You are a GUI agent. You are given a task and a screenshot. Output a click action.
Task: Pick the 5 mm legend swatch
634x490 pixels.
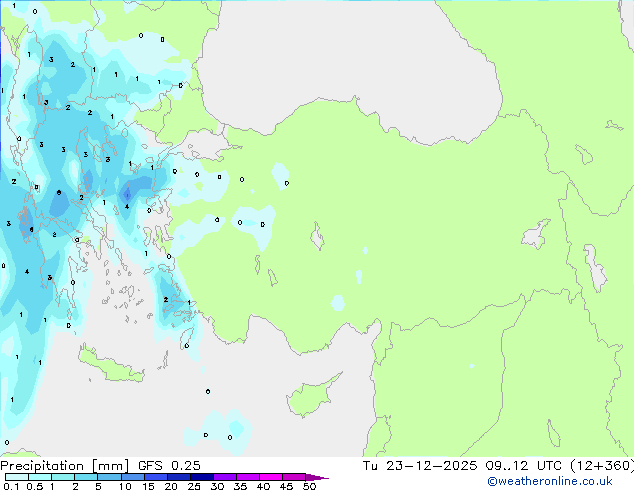[109, 478]
